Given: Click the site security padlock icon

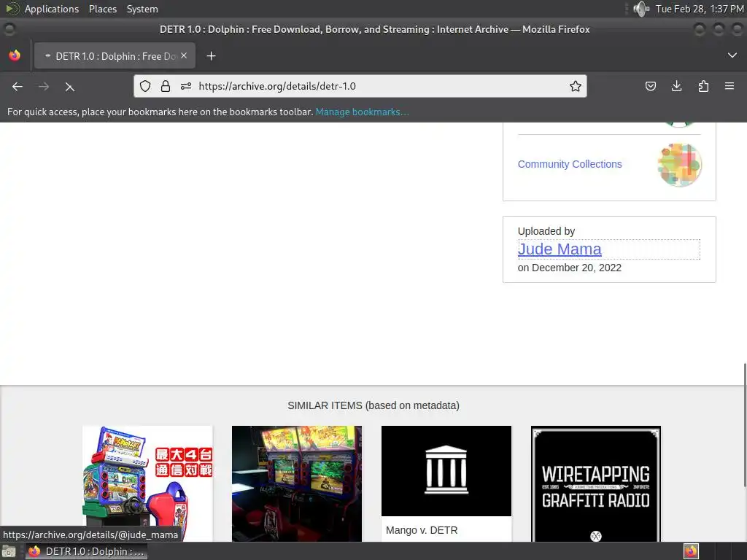Looking at the screenshot, I should [166, 86].
